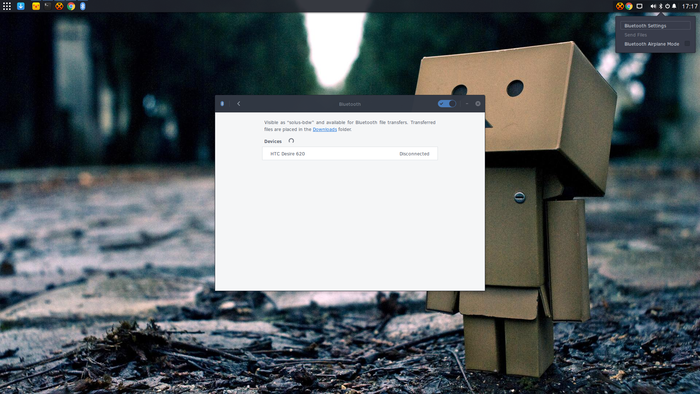Click the 17:17 clock in the panel
Image resolution: width=700 pixels, height=394 pixels.
pyautogui.click(x=690, y=6)
